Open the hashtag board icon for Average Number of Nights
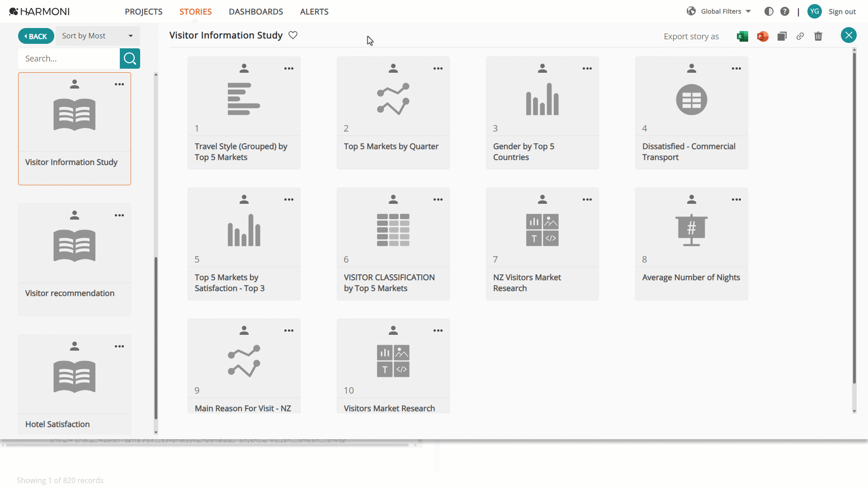Image resolution: width=868 pixels, height=488 pixels. [x=692, y=230]
